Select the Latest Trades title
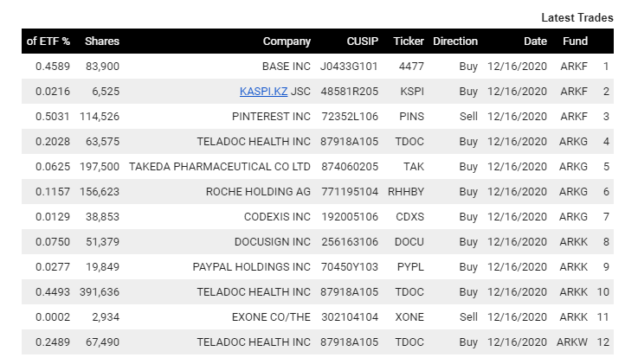The image size is (625, 364). (x=577, y=17)
